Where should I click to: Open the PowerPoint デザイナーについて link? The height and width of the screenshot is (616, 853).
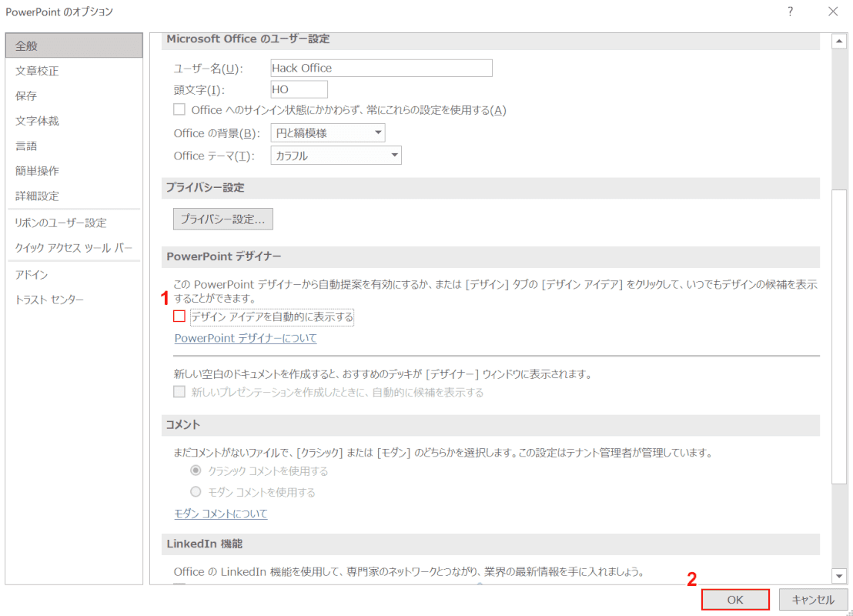click(246, 338)
